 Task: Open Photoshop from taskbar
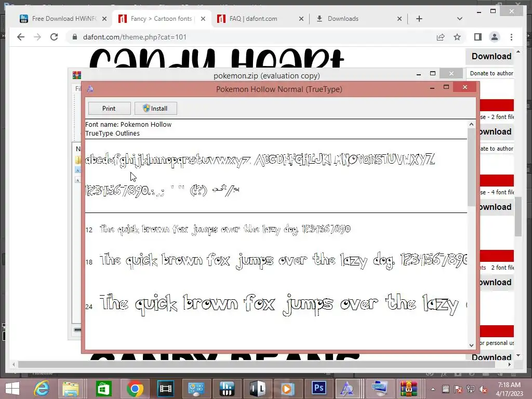318,389
